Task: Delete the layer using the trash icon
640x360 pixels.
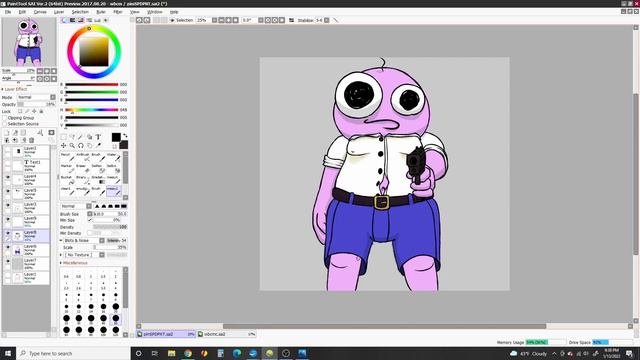Action: pyautogui.click(x=31, y=140)
